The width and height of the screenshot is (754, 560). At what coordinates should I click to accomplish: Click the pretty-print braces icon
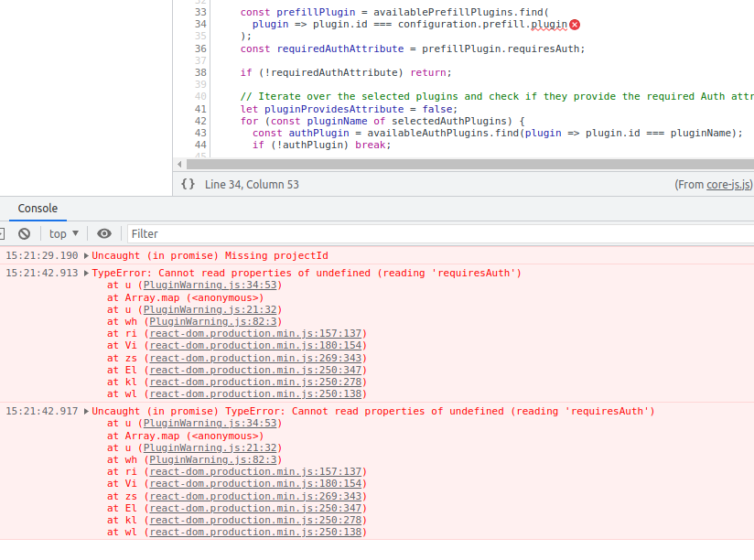[187, 184]
